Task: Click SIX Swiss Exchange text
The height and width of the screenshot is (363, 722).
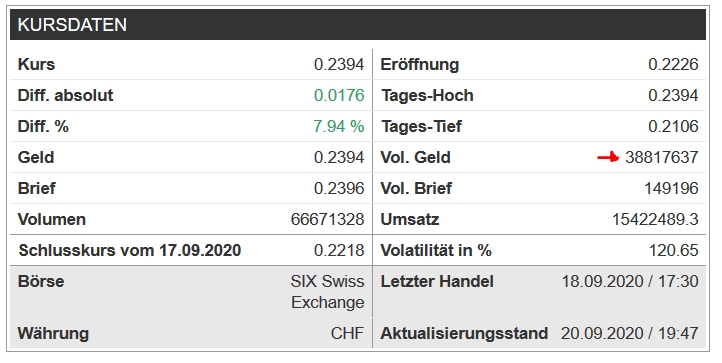Action: point(327,292)
